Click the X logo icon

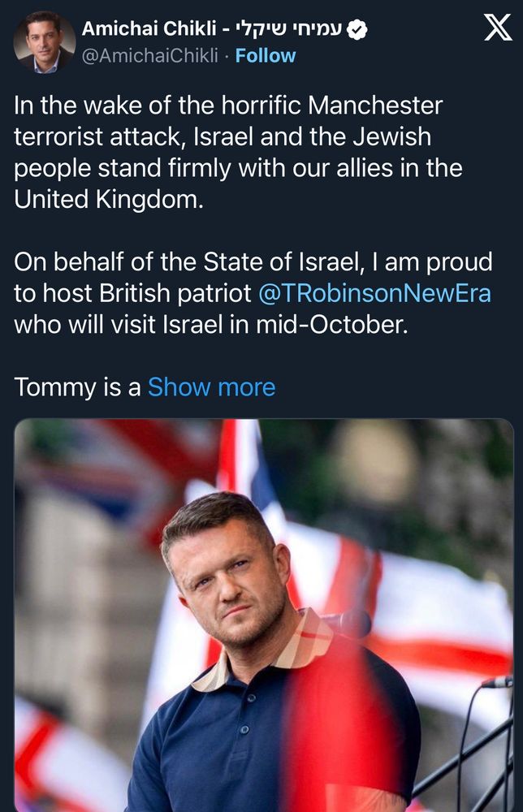(497, 29)
